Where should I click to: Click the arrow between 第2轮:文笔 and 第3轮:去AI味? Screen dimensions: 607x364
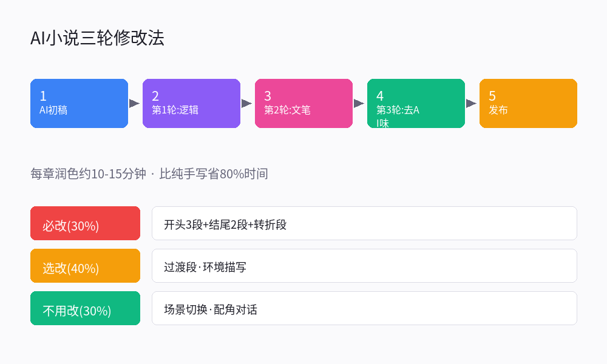[x=359, y=103]
